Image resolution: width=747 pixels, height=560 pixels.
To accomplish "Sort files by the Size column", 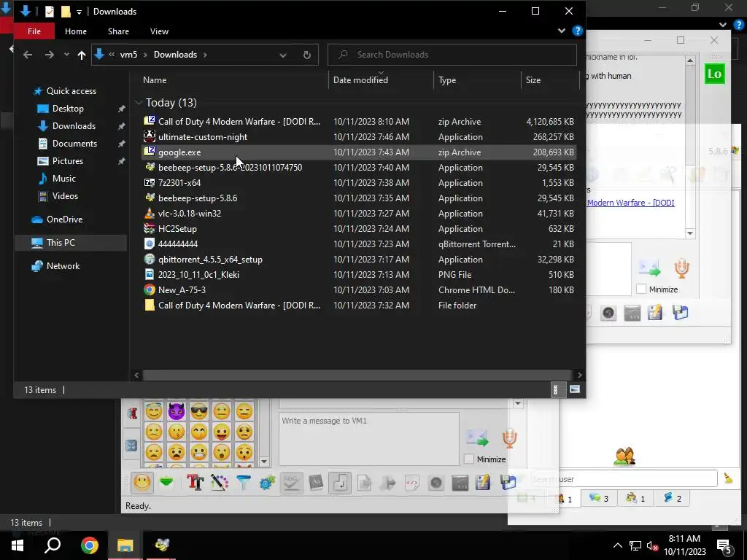I will click(x=550, y=79).
